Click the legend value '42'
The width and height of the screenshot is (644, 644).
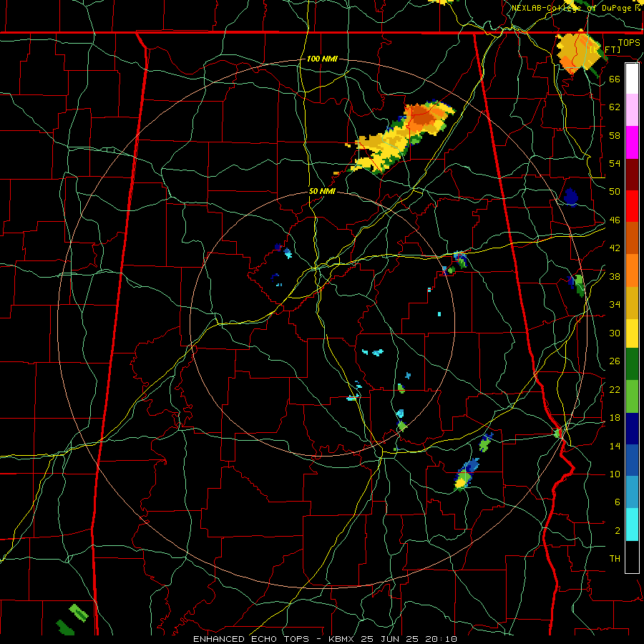[x=615, y=248]
